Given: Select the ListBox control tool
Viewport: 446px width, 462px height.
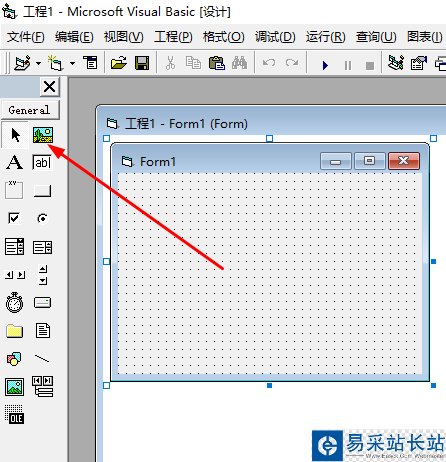Looking at the screenshot, I should click(x=42, y=247).
